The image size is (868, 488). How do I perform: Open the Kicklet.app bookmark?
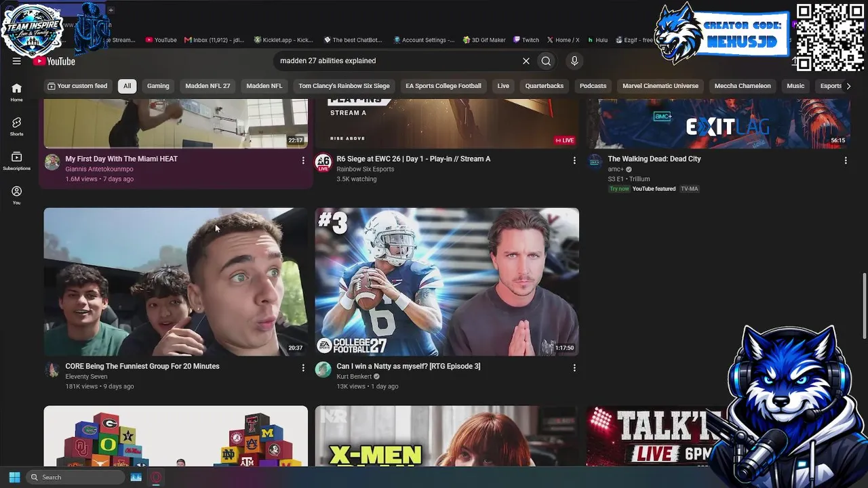pyautogui.click(x=283, y=40)
